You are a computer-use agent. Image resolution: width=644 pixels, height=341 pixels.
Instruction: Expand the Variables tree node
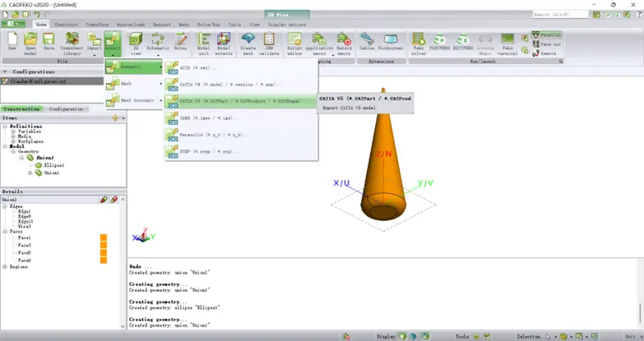point(13,131)
